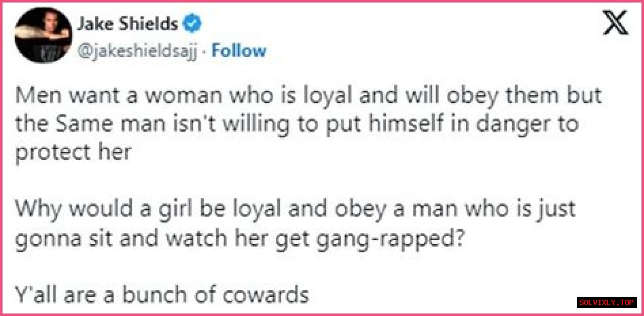
Task: Click the line starting "gonna sit and watch"
Action: coord(239,238)
